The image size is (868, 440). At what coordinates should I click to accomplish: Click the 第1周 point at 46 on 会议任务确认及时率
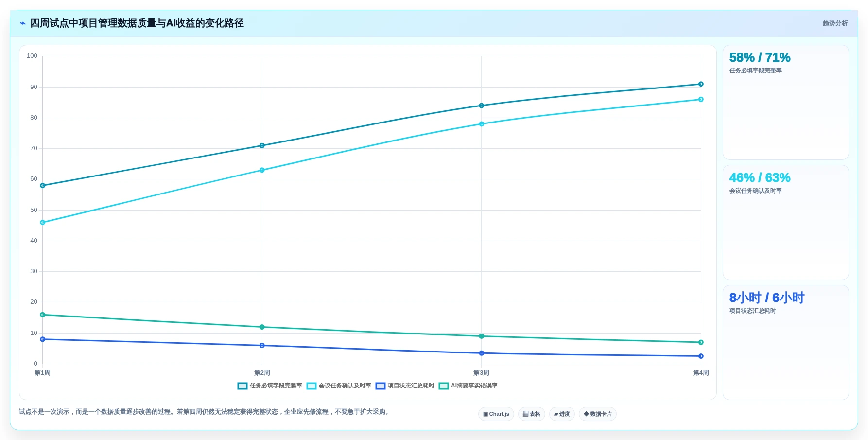coord(43,223)
